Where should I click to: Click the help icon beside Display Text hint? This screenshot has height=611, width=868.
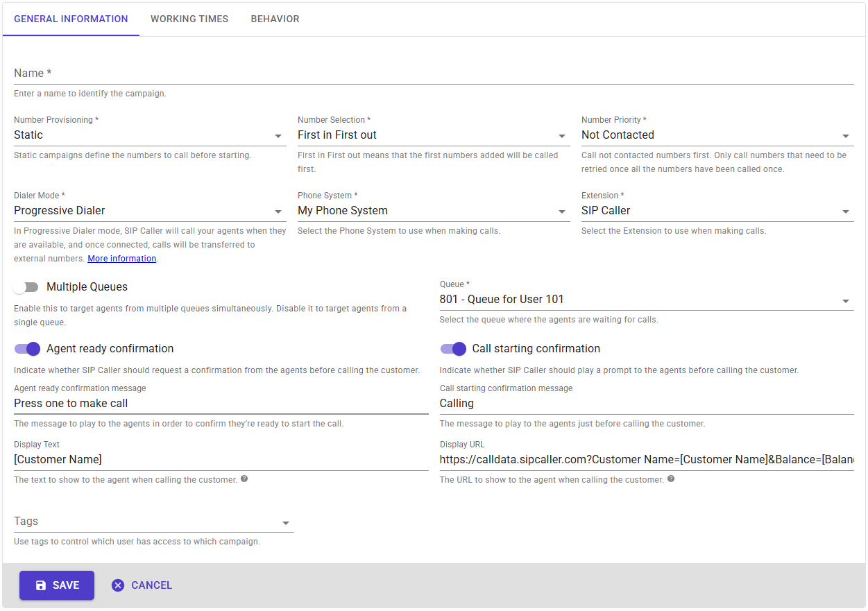pyautogui.click(x=244, y=479)
